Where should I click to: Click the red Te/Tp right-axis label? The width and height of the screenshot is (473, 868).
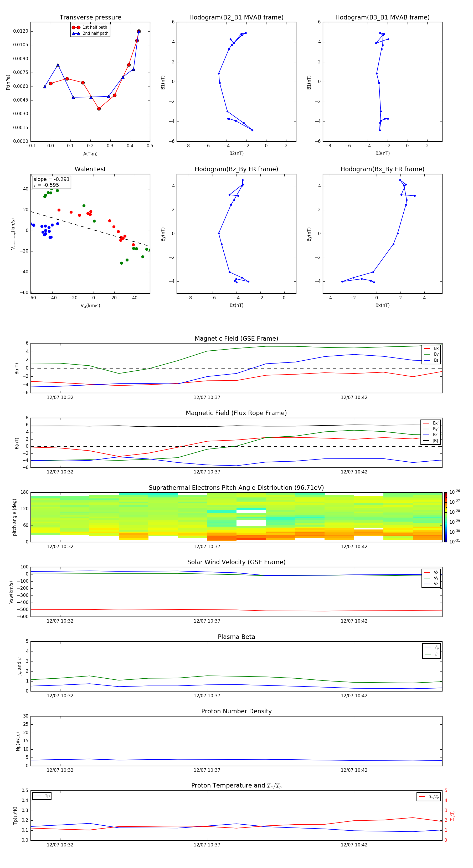pyautogui.click(x=453, y=815)
